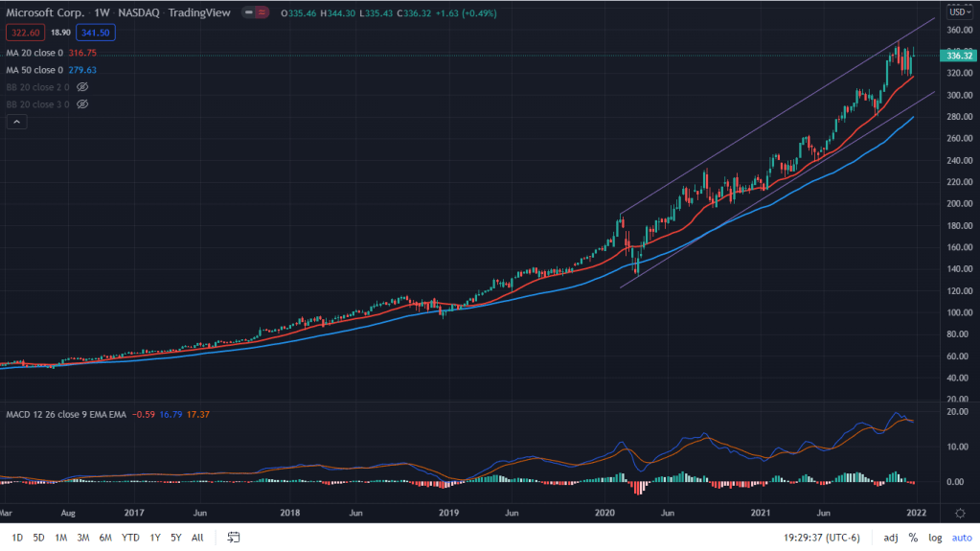Enable percent scale mode
980x551 pixels.
tap(913, 538)
